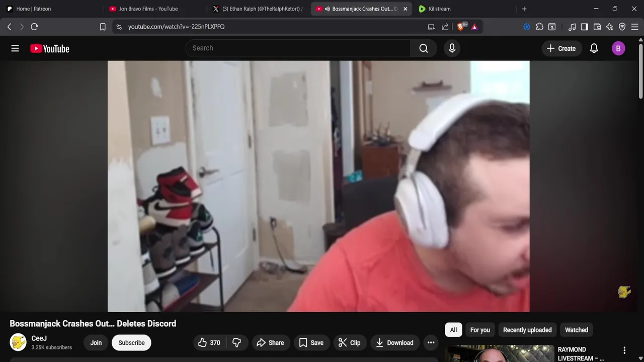
Task: Select the Watched filter chip
Action: click(577, 330)
